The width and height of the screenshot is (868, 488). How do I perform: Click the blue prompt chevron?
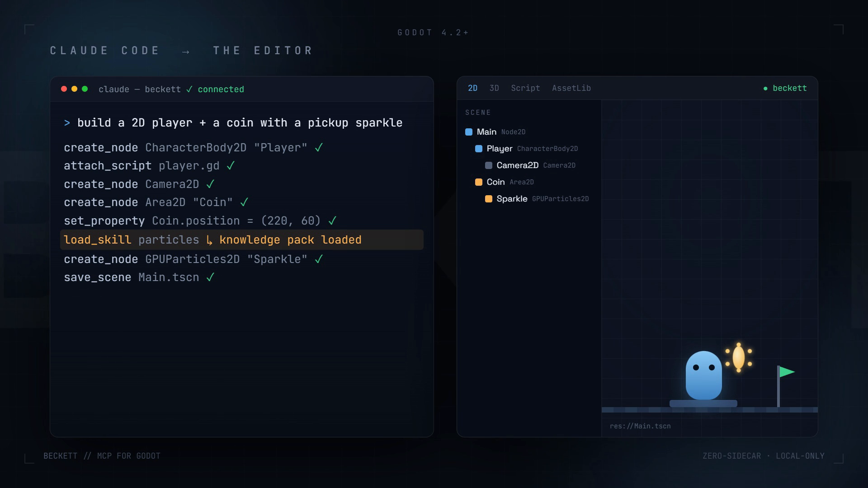(x=67, y=123)
